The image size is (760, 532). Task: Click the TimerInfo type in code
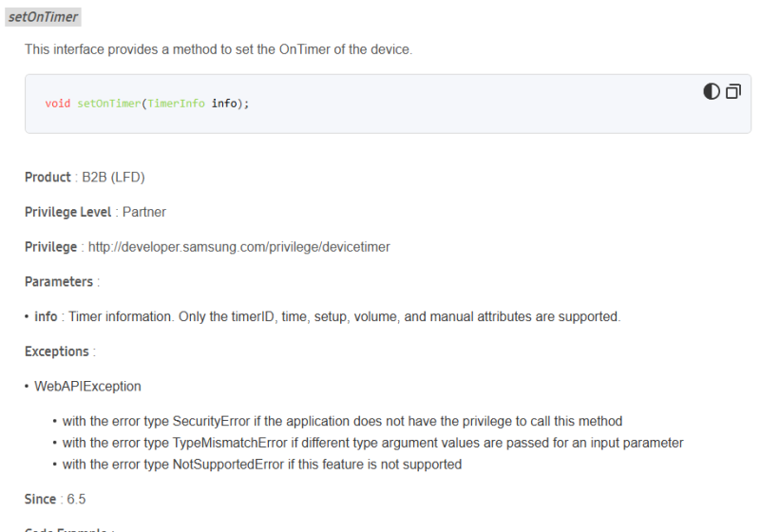pyautogui.click(x=176, y=104)
